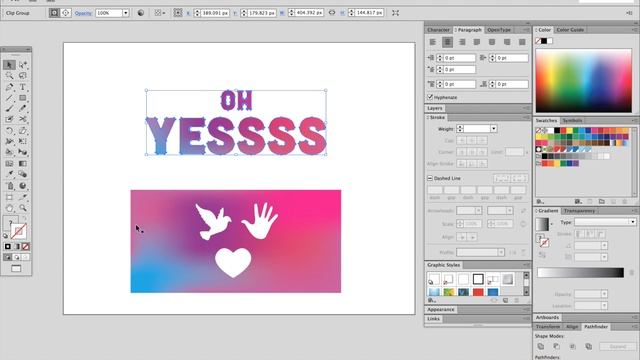Select the Scale tool
This screenshot has width=640, height=360.
click(x=23, y=131)
